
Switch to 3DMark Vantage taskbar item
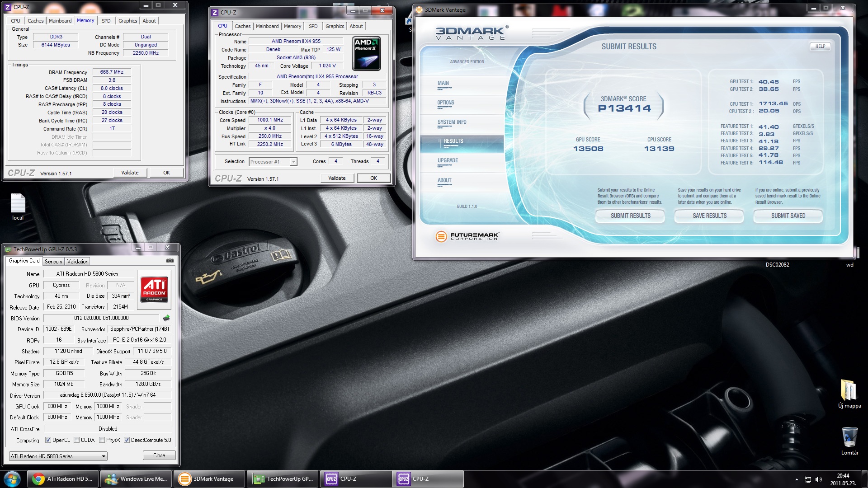pos(209,479)
